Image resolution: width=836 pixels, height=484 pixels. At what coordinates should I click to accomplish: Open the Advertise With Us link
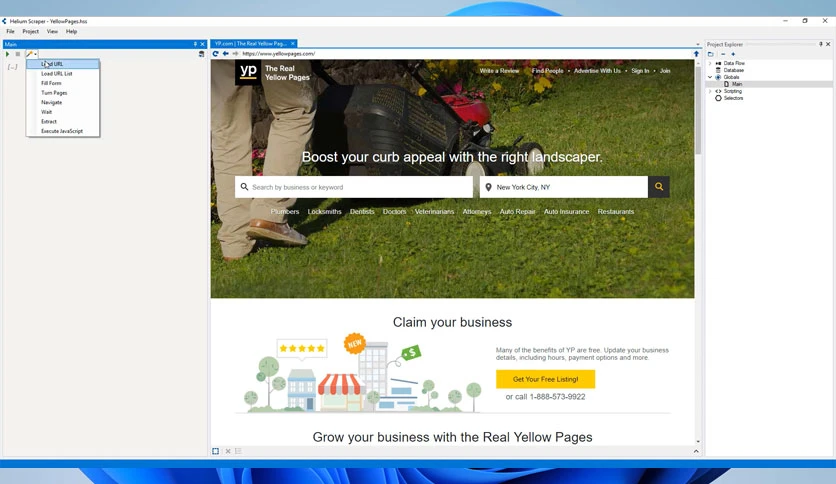[597, 71]
